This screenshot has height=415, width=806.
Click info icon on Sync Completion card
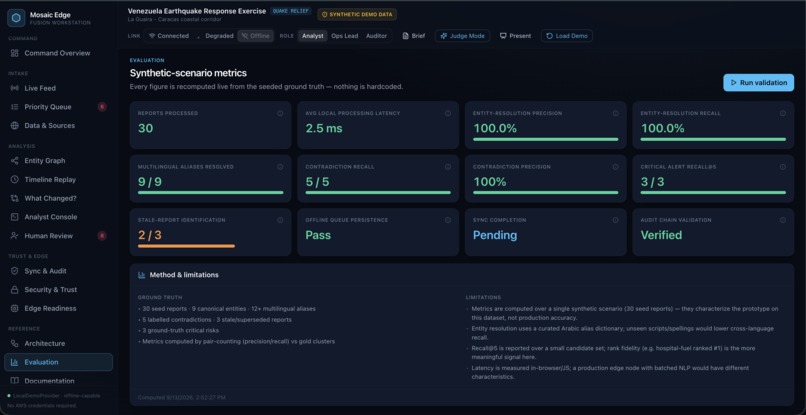[x=615, y=220]
